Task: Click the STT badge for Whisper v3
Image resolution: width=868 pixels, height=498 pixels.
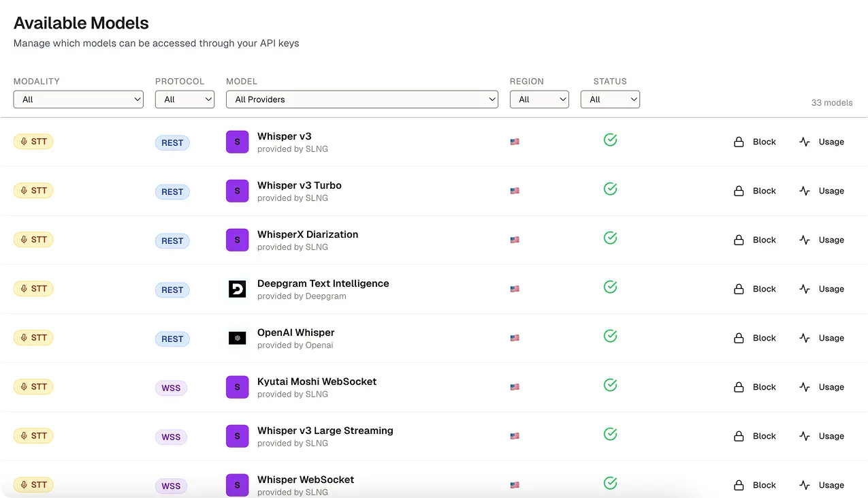Action: point(33,142)
